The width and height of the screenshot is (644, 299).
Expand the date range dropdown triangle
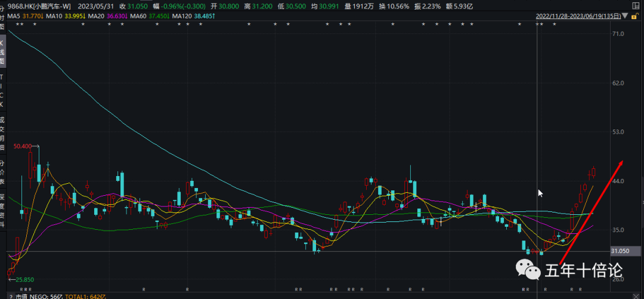(626, 16)
